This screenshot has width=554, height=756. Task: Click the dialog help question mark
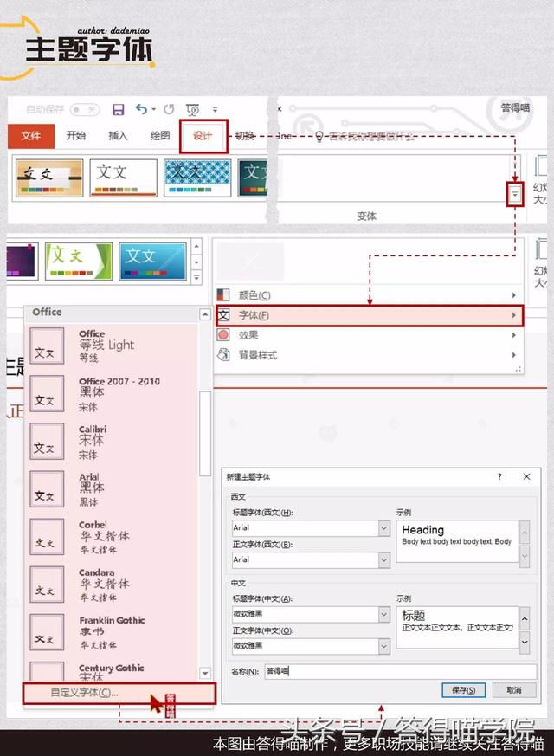499,477
